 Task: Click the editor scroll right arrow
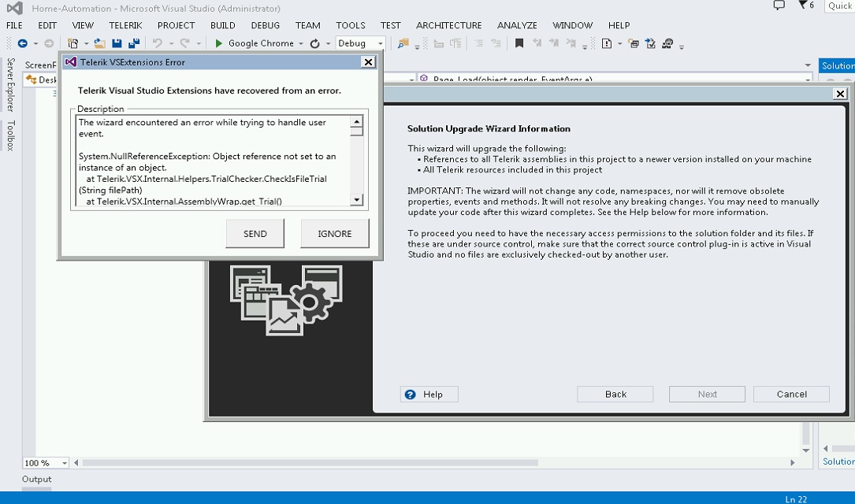792,462
